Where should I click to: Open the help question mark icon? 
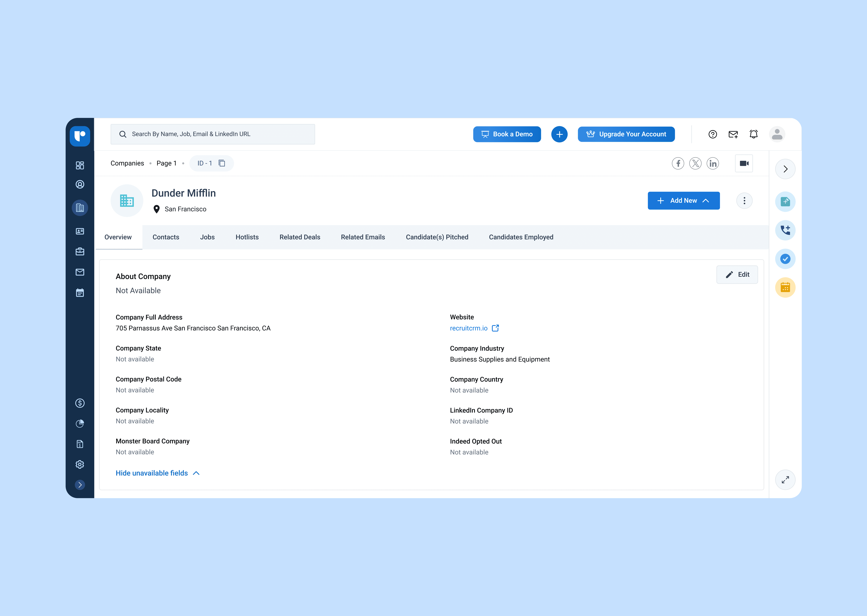click(x=713, y=134)
